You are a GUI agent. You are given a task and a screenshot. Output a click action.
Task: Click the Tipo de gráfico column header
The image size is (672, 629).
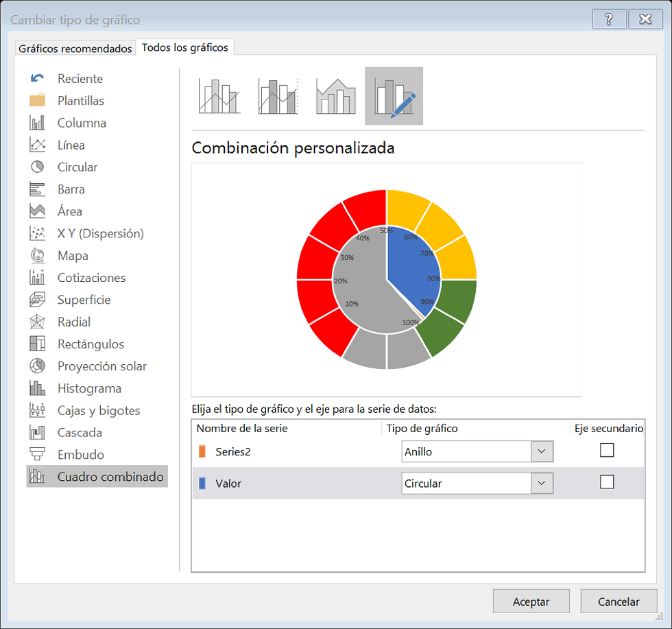click(x=422, y=428)
